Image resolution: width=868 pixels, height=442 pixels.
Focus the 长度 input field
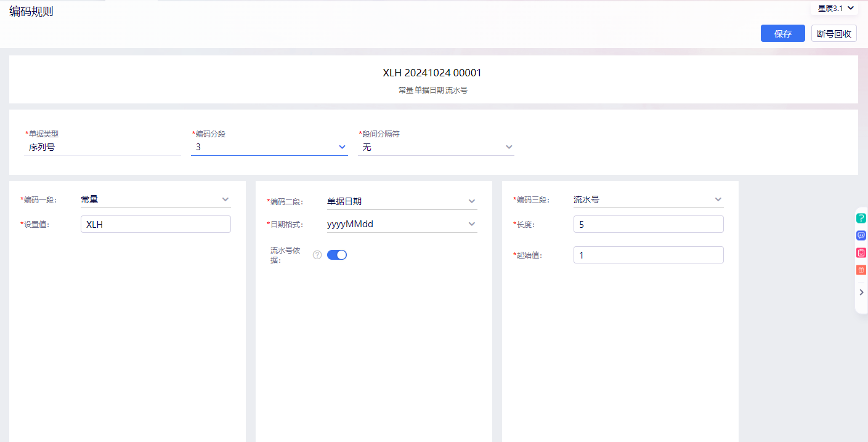pyautogui.click(x=648, y=224)
